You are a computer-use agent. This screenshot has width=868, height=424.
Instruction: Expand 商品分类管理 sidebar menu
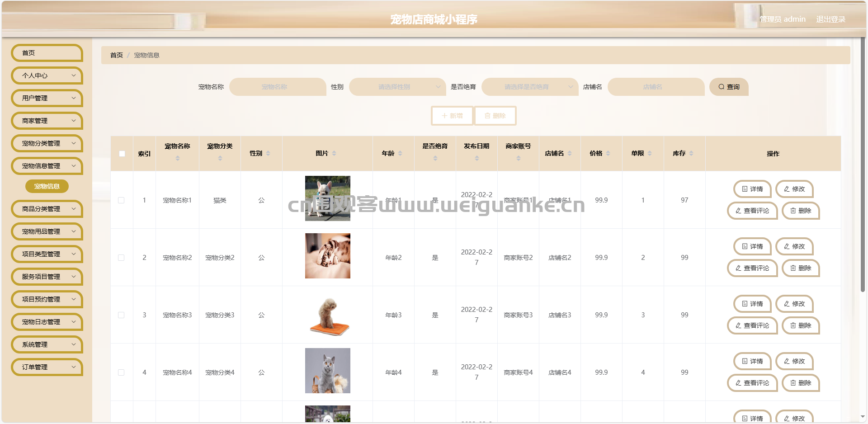[47, 209]
